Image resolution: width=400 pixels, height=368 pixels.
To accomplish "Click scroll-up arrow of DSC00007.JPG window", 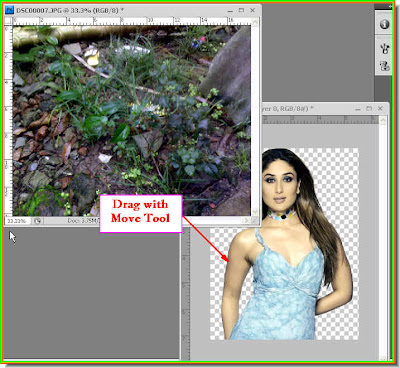I will [255, 22].
